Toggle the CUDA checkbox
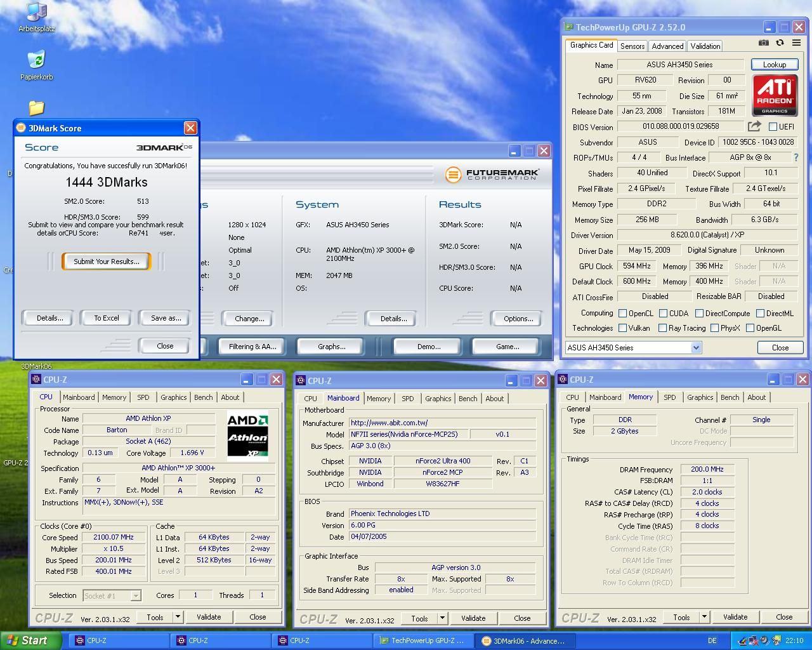This screenshot has width=812, height=650. coord(663,313)
